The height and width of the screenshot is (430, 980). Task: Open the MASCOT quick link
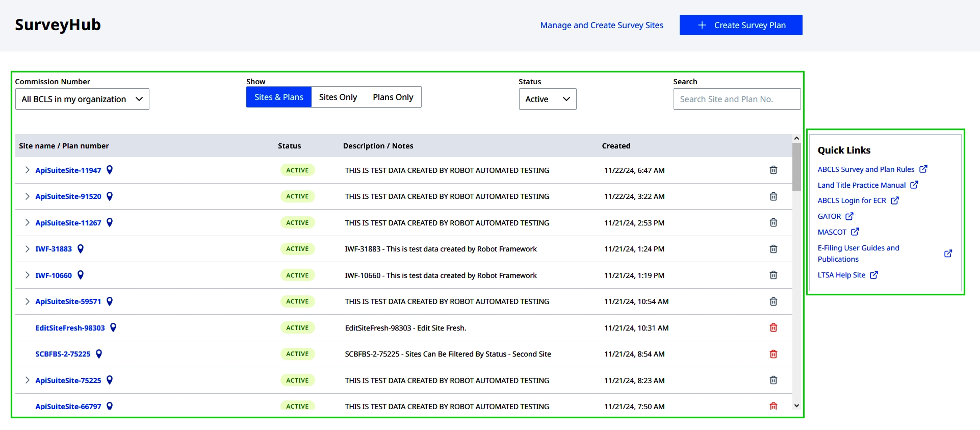(x=832, y=232)
